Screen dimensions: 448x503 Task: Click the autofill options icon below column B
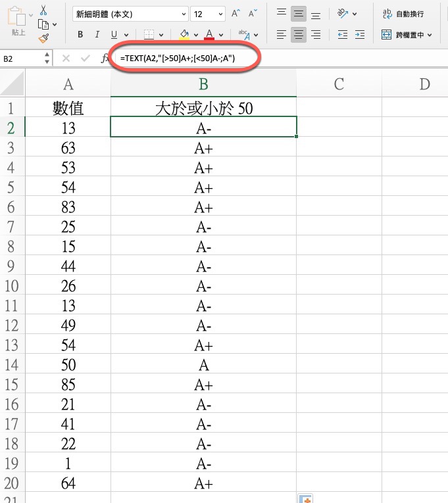305,498
